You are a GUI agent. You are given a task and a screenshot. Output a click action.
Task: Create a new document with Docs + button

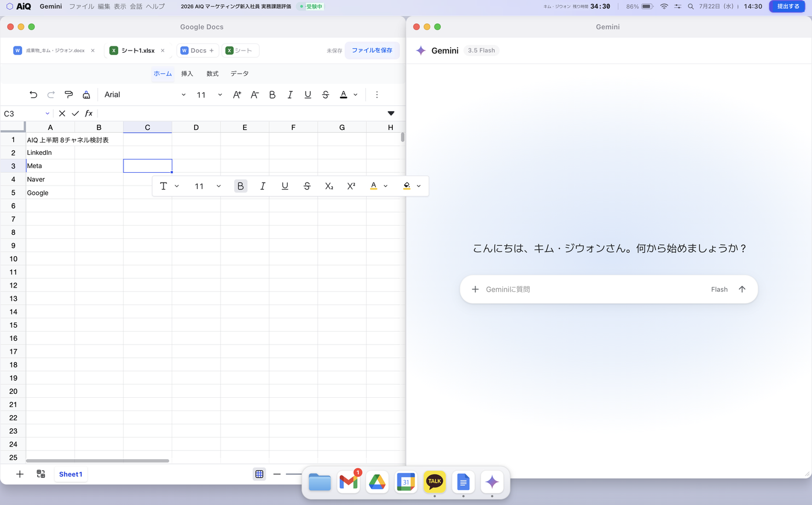(x=198, y=50)
